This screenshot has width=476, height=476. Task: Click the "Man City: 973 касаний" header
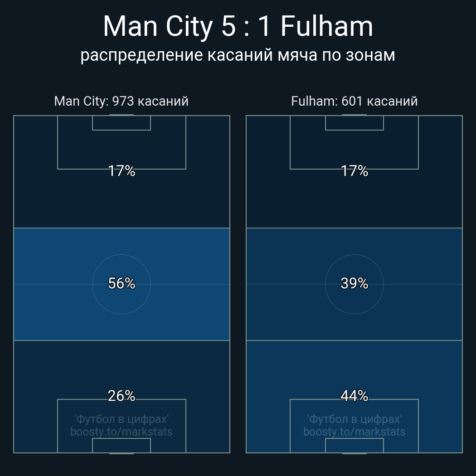pos(121,101)
